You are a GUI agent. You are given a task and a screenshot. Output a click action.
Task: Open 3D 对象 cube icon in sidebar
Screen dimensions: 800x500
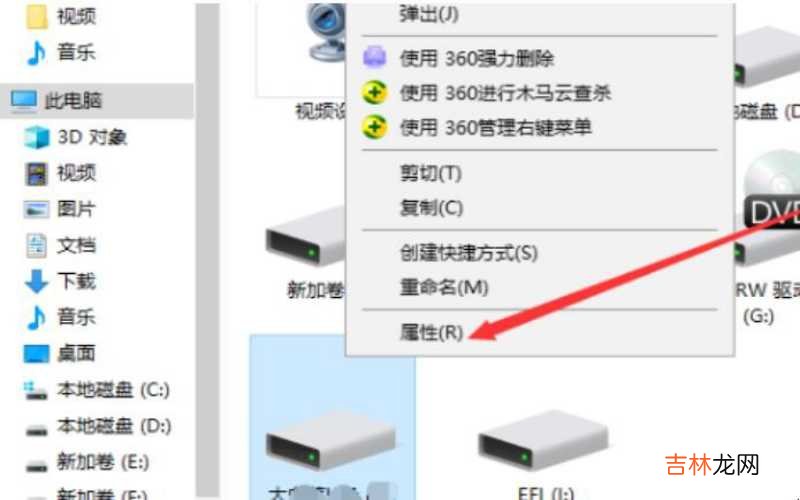[37, 137]
